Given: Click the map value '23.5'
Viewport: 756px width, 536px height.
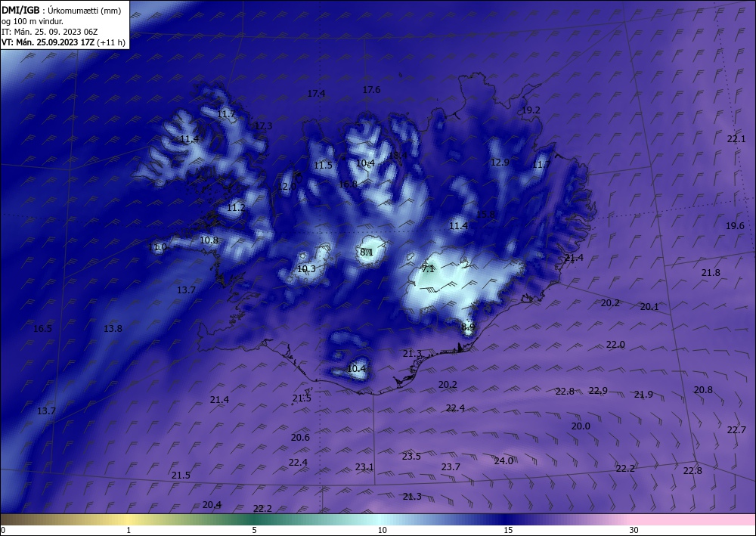Looking at the screenshot, I should pyautogui.click(x=411, y=457).
